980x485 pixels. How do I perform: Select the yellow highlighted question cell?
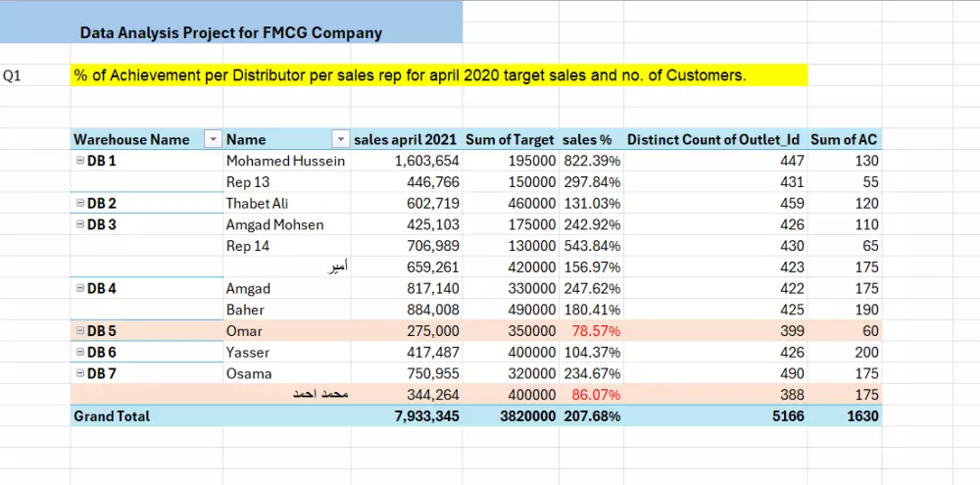pyautogui.click(x=438, y=75)
